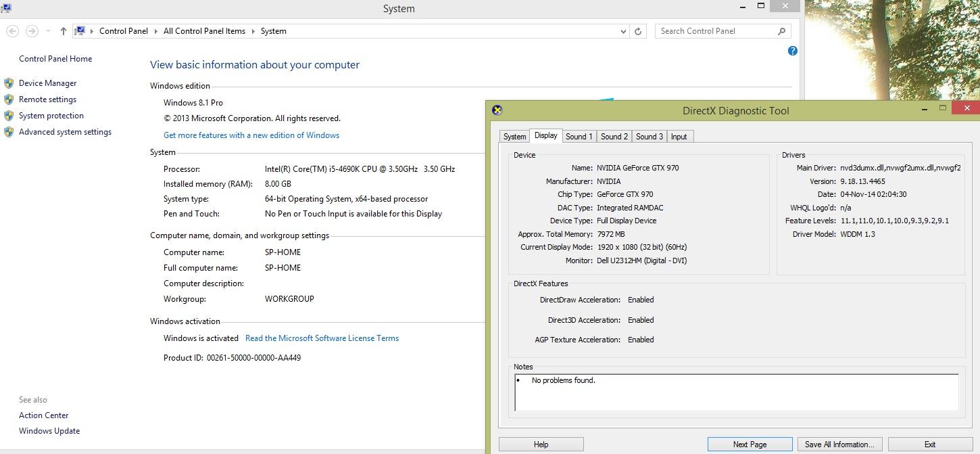Open Action Center link
This screenshot has height=454, width=980.
click(44, 415)
